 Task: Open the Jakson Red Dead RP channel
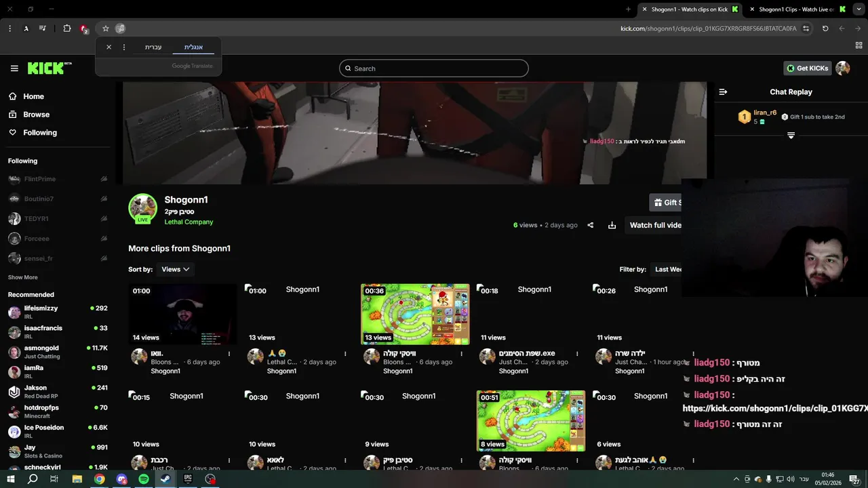coord(58,392)
